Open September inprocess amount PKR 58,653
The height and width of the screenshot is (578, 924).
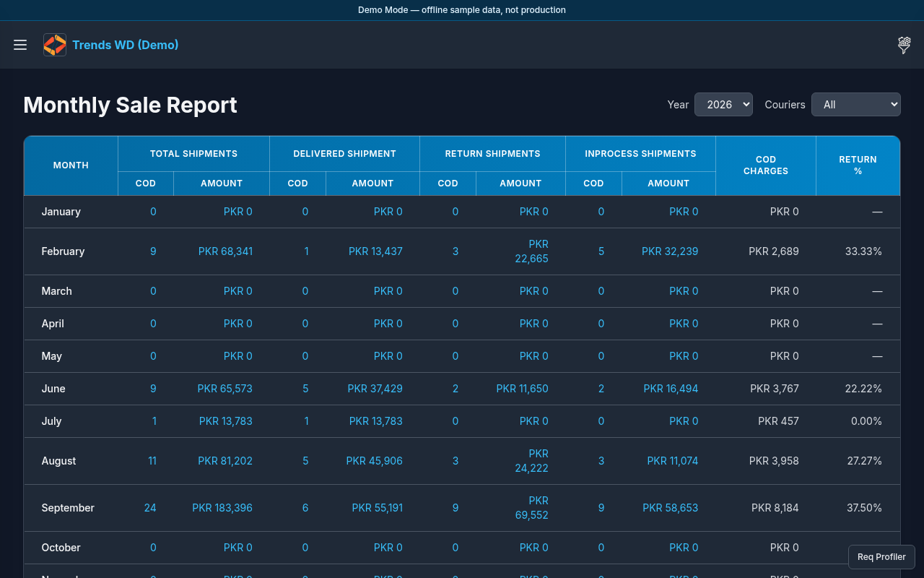(671, 508)
